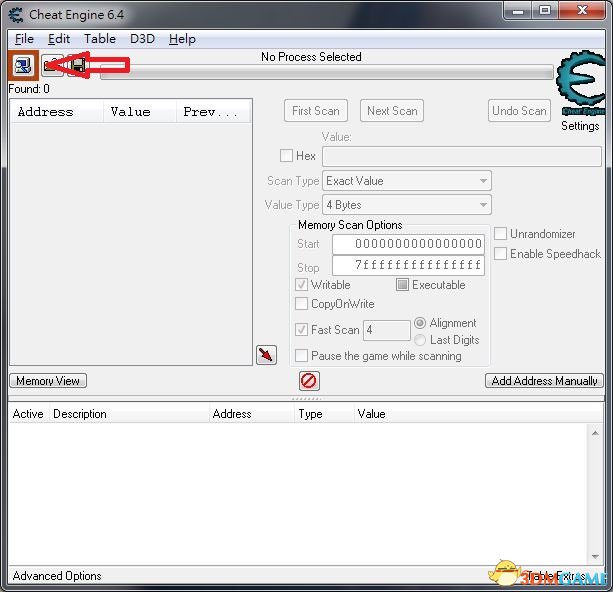This screenshot has width=613, height=592.
Task: Click the scan Value input field
Action: click(x=462, y=156)
